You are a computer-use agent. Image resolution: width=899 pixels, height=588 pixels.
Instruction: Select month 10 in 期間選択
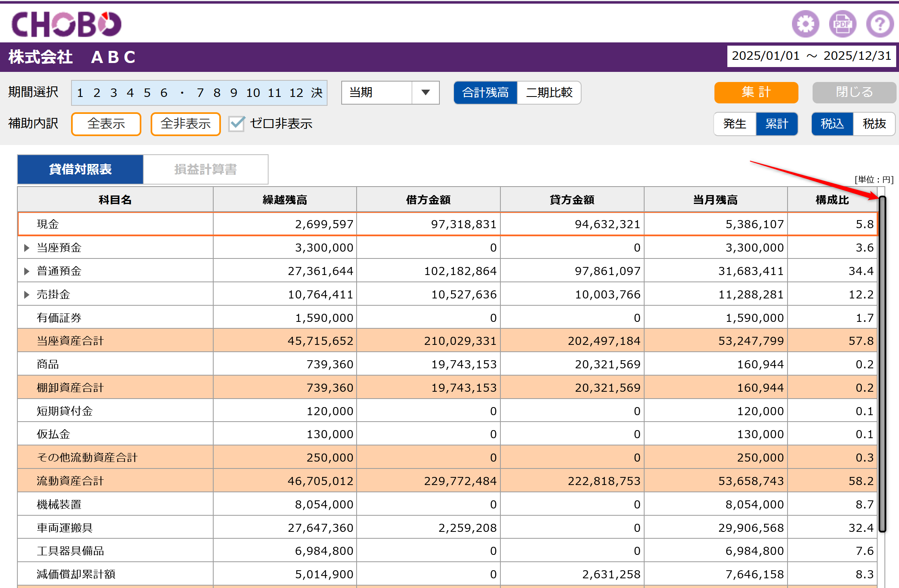point(253,93)
